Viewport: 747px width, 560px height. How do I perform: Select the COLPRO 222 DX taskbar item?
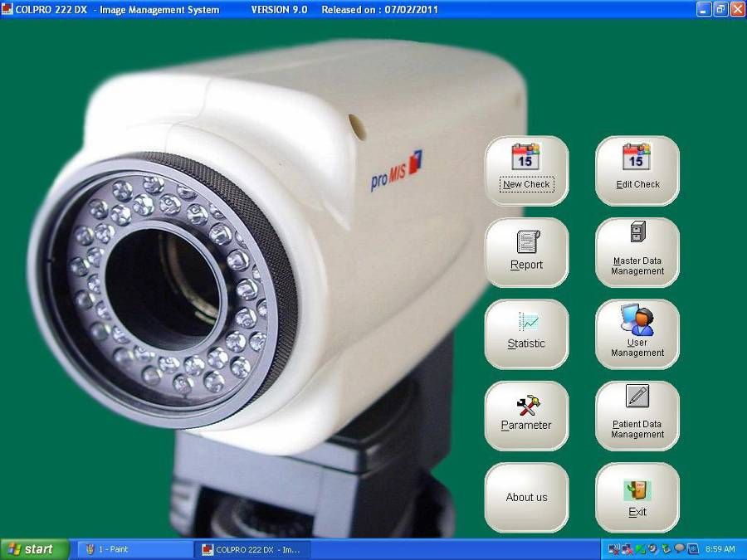pos(252,549)
